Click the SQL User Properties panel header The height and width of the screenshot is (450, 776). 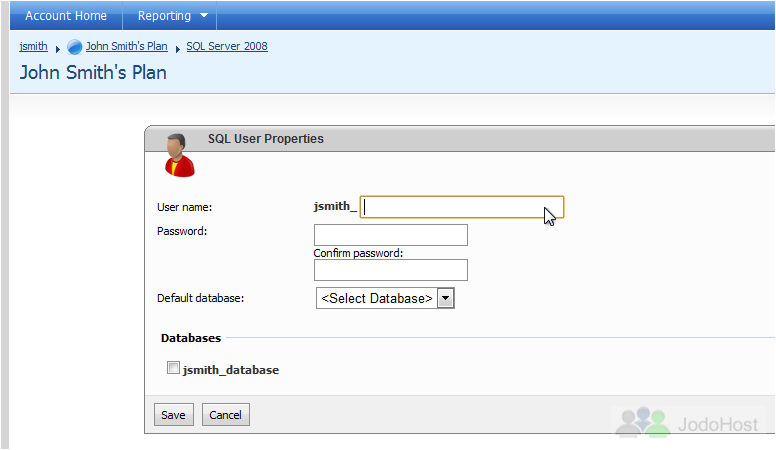coord(460,139)
